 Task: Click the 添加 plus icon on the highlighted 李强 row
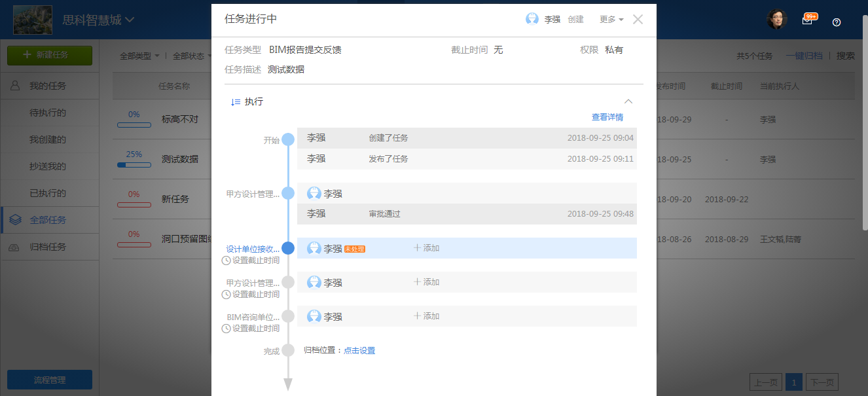419,247
